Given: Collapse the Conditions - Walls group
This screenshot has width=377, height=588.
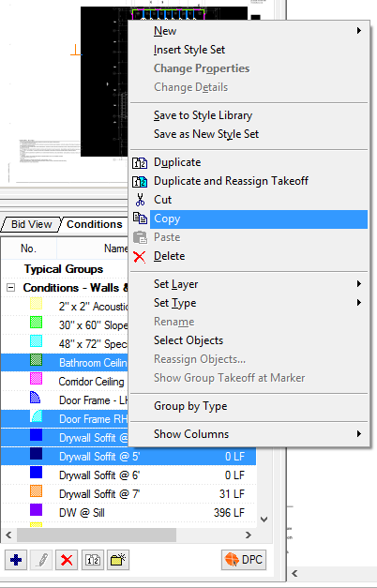Looking at the screenshot, I should pyautogui.click(x=11, y=288).
